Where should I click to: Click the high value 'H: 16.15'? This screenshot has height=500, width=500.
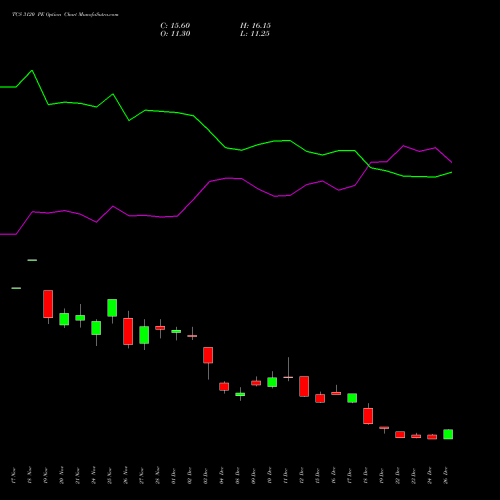(x=255, y=26)
